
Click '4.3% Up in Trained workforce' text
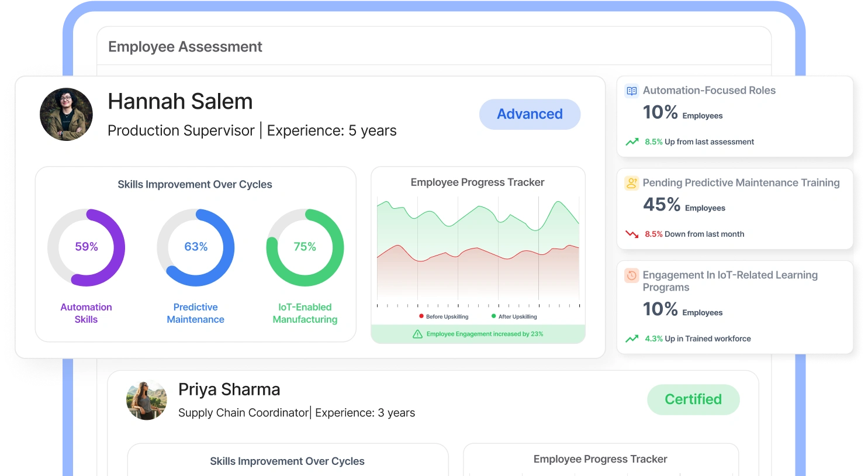pos(698,339)
